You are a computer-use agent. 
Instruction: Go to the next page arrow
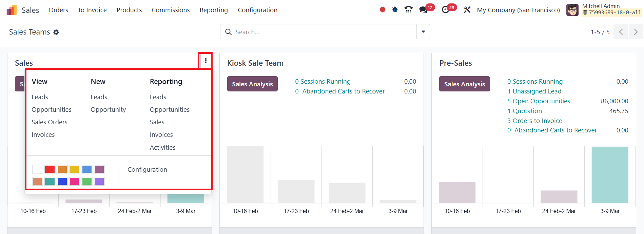(636, 32)
